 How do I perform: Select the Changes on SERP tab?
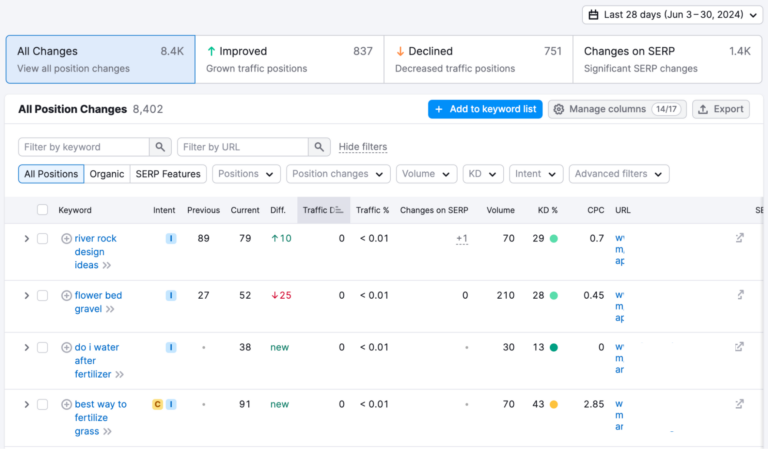[x=667, y=59]
